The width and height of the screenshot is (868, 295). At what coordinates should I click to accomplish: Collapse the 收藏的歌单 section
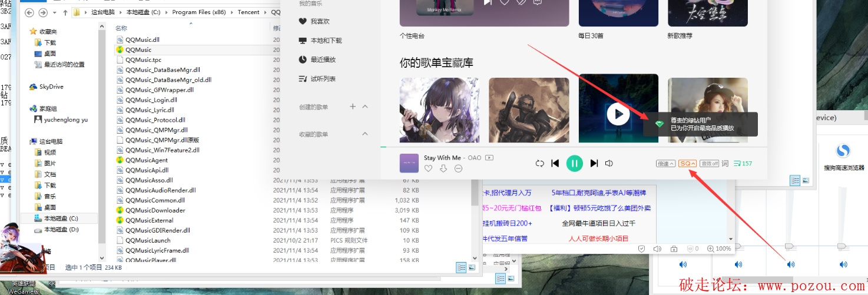click(365, 134)
